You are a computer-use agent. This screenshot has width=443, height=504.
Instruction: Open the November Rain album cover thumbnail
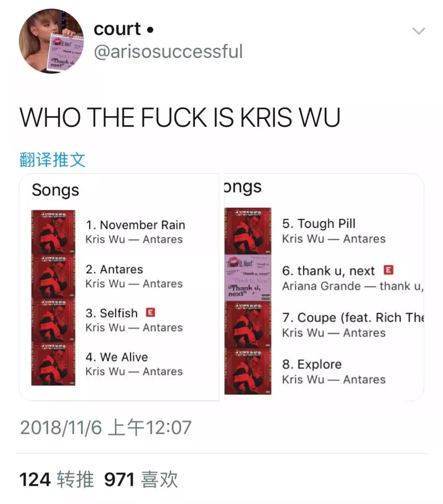click(53, 232)
